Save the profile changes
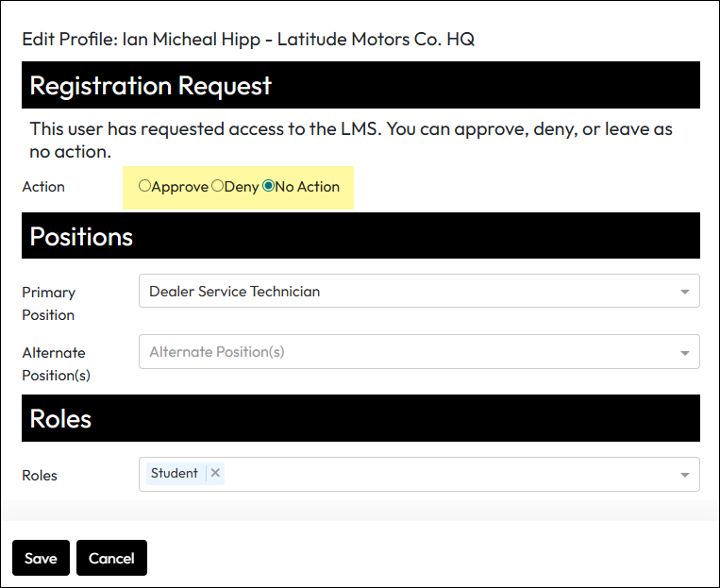The width and height of the screenshot is (720, 588). pyautogui.click(x=41, y=558)
